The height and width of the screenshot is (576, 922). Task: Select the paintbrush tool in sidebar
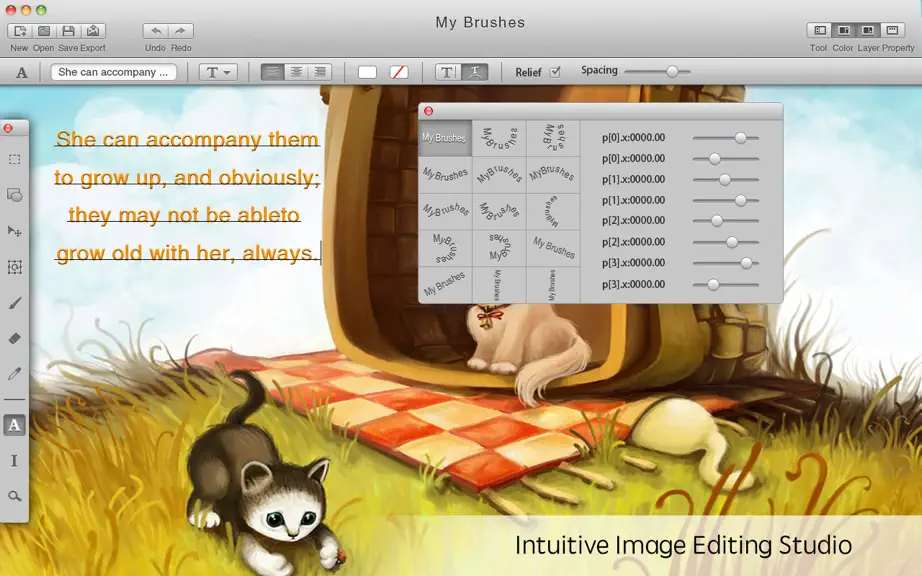15,303
